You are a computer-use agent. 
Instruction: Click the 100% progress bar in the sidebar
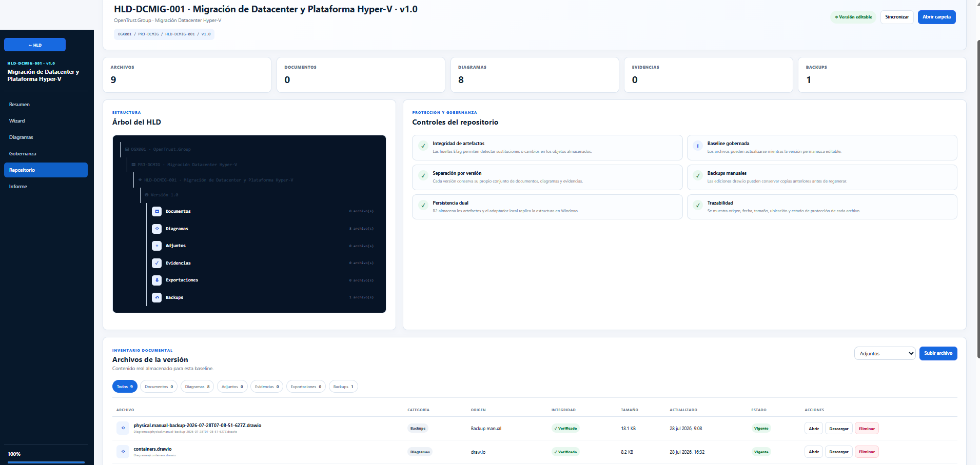(x=46, y=462)
